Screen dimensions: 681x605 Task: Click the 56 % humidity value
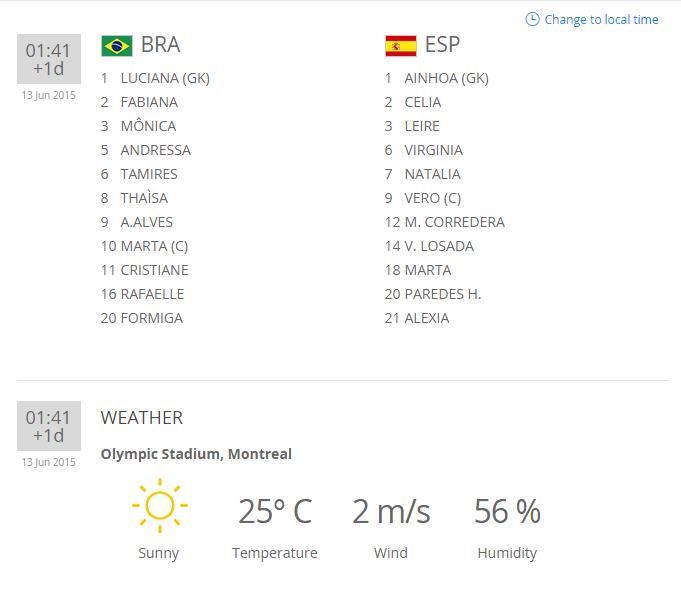click(507, 511)
